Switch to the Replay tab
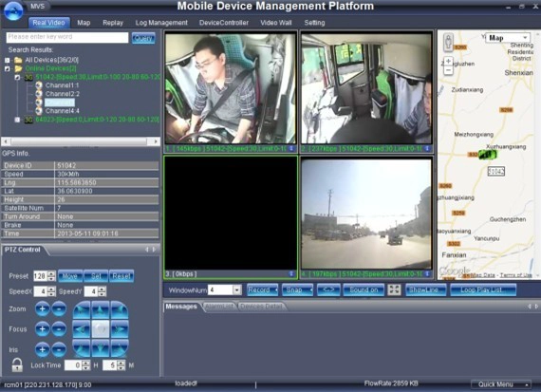 113,23
